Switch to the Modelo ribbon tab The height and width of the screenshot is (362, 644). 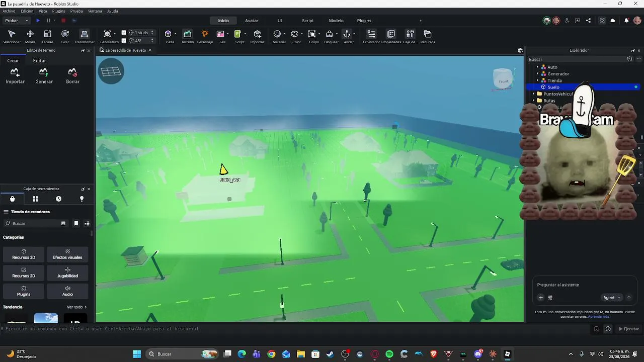(x=336, y=21)
